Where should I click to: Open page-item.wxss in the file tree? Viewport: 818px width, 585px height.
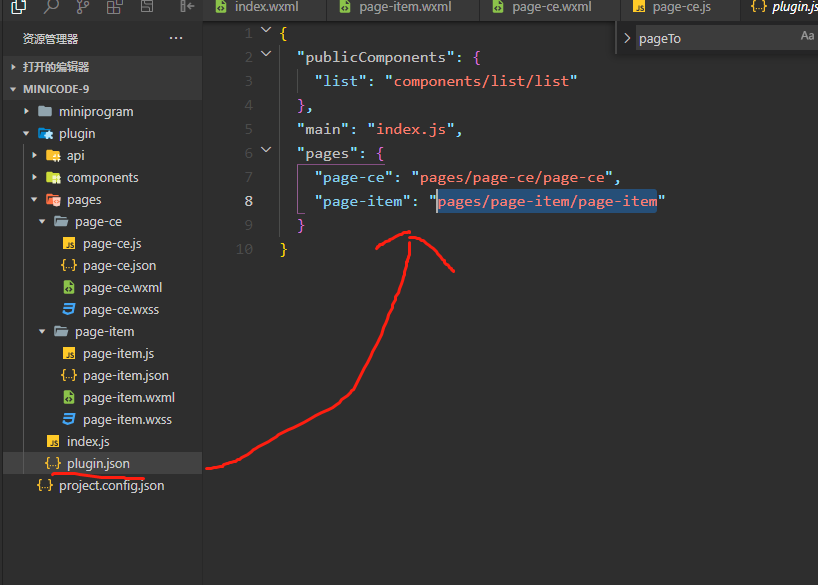(127, 420)
